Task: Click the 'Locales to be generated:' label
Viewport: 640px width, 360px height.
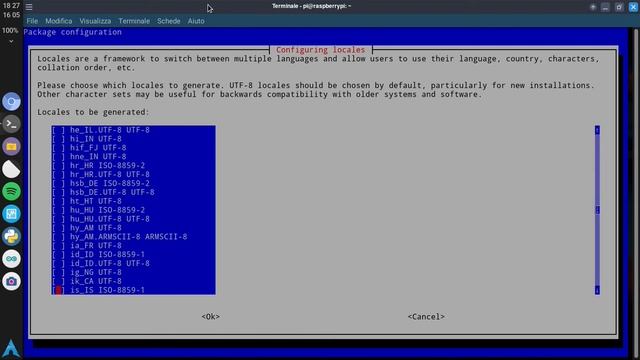Action: coord(93,112)
